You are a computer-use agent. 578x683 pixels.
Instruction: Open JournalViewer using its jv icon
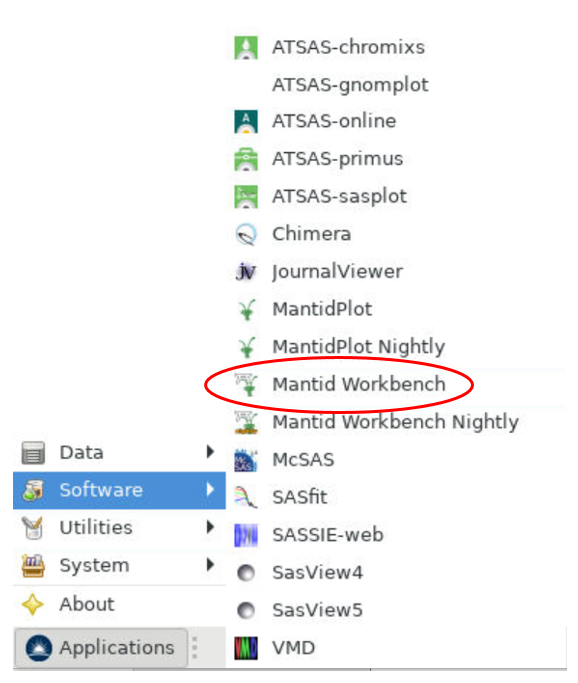[246, 272]
